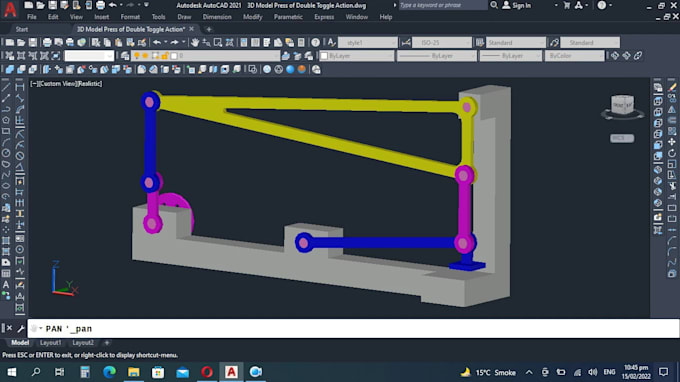Image resolution: width=680 pixels, height=382 pixels.
Task: Open the Express menu
Action: [x=324, y=17]
